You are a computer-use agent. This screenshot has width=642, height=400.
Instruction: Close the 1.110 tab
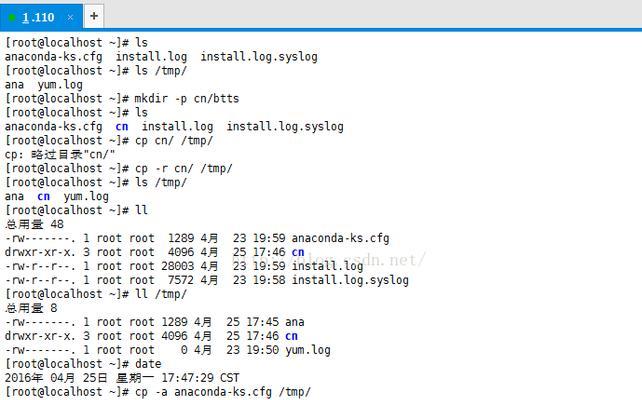point(70,17)
